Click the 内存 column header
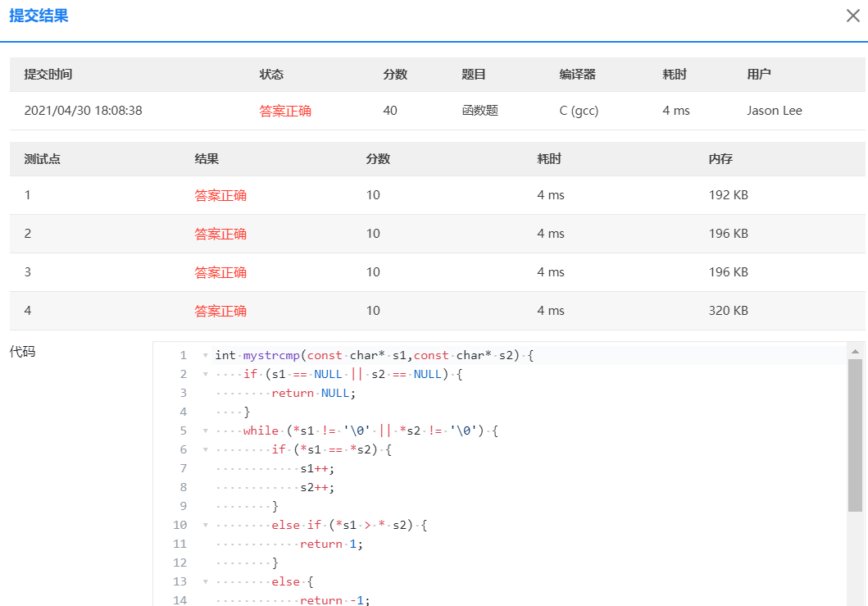The width and height of the screenshot is (868, 606). coord(720,159)
